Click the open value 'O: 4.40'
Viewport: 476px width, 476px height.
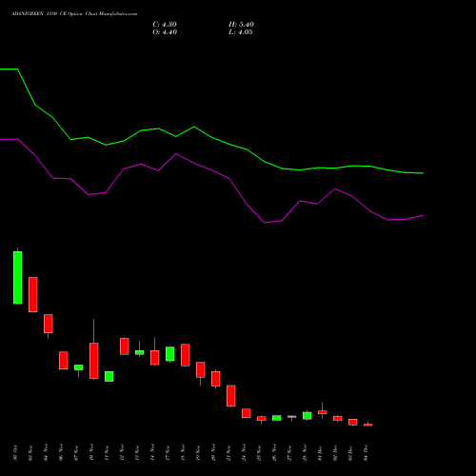tap(165, 32)
